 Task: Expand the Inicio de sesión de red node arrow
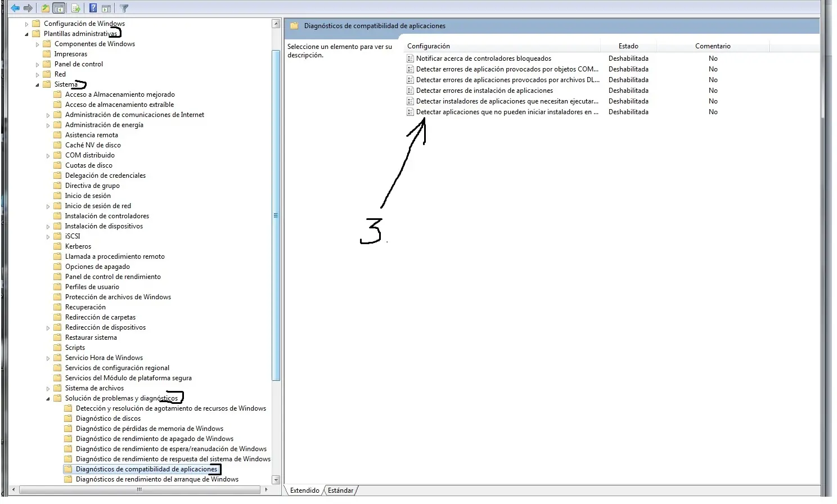pyautogui.click(x=48, y=206)
